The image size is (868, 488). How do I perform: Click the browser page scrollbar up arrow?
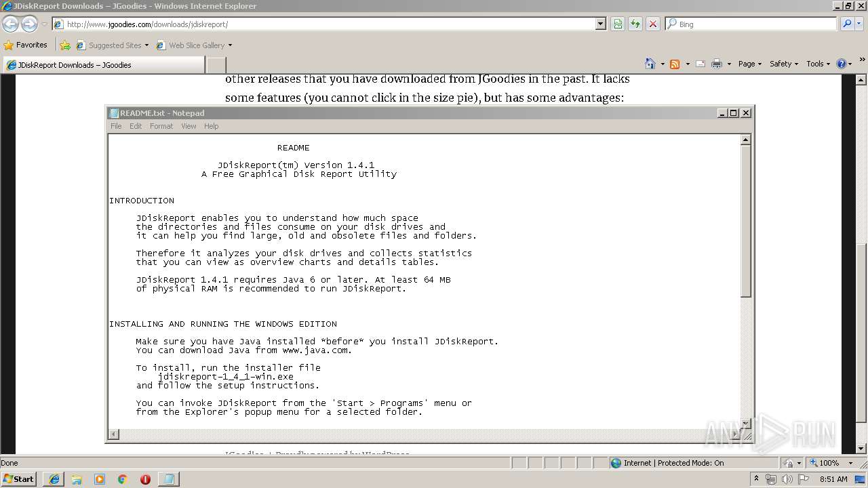pyautogui.click(x=861, y=80)
